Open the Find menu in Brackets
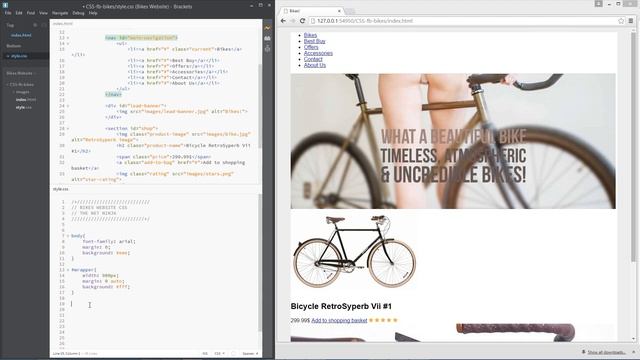This screenshot has height=360, width=640. tap(31, 13)
